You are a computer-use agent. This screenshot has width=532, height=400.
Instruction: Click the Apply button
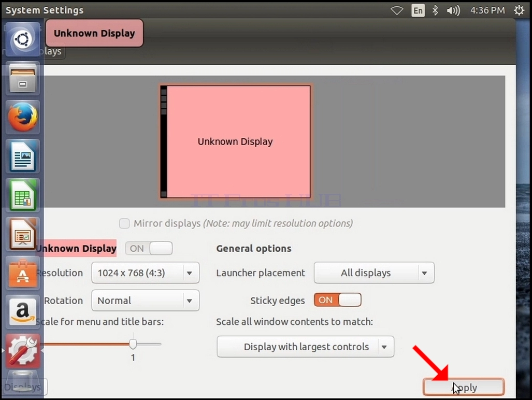464,387
